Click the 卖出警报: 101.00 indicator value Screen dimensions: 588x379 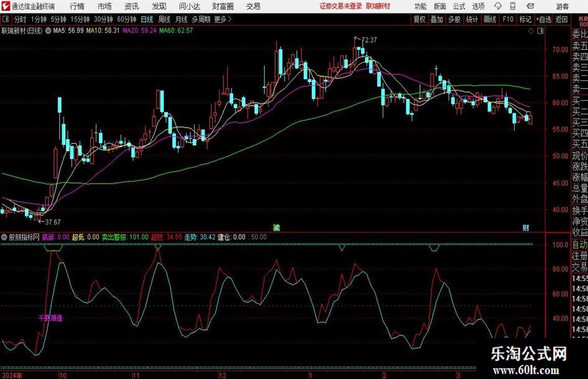click(125, 237)
